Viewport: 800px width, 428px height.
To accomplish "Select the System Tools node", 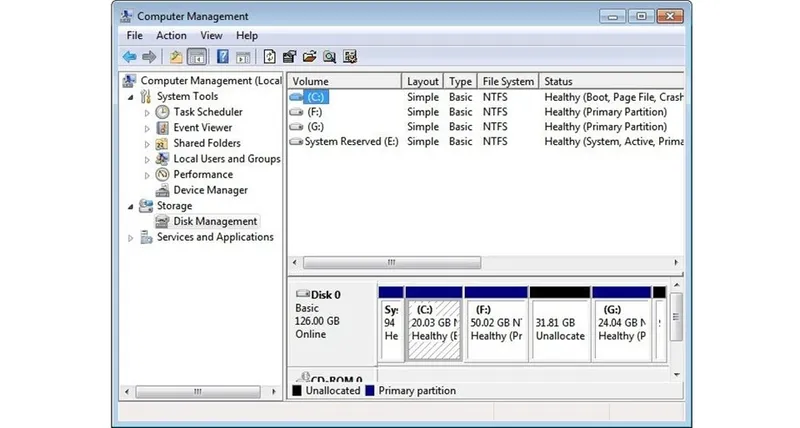I will [x=187, y=96].
